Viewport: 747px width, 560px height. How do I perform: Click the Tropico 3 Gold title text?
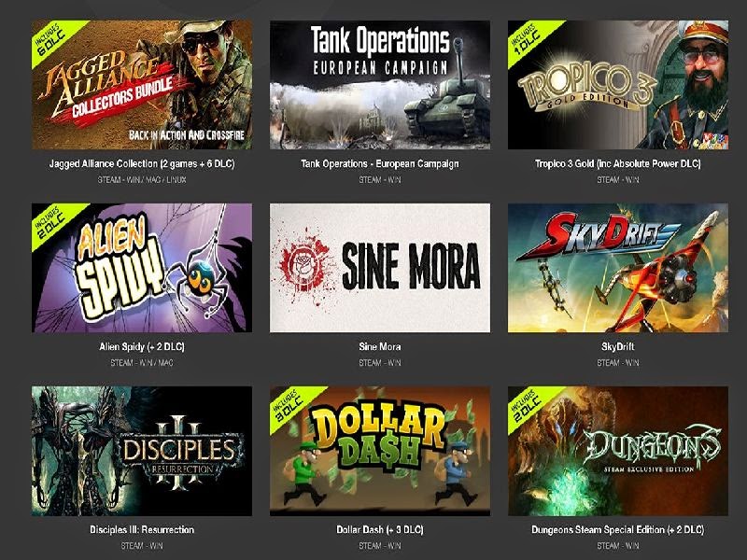[618, 164]
